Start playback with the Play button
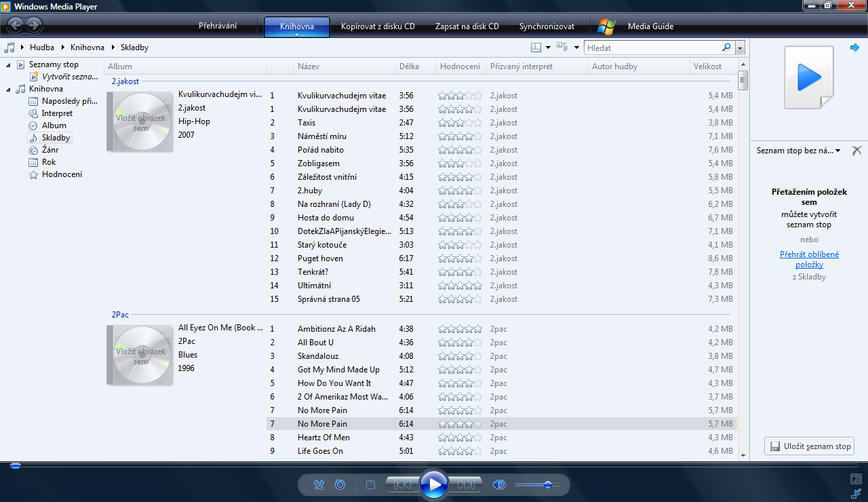Screen dimensions: 868x502 [x=433, y=484]
